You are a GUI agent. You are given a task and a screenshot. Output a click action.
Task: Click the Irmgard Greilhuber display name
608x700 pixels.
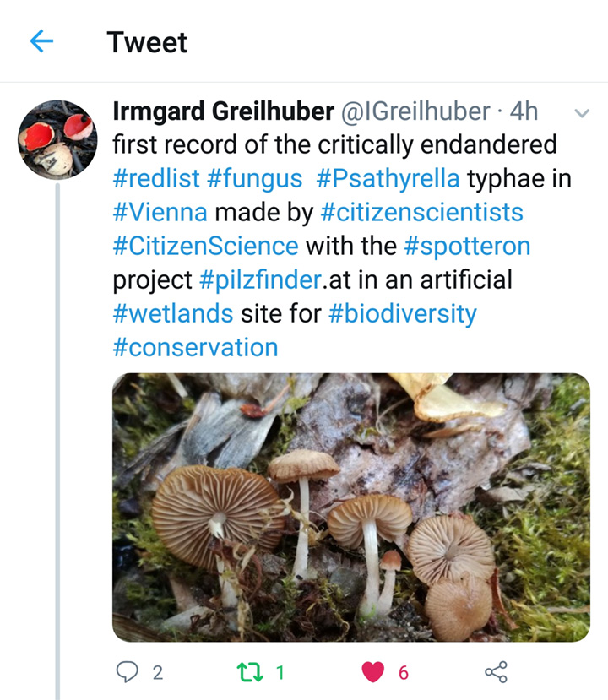[220, 111]
